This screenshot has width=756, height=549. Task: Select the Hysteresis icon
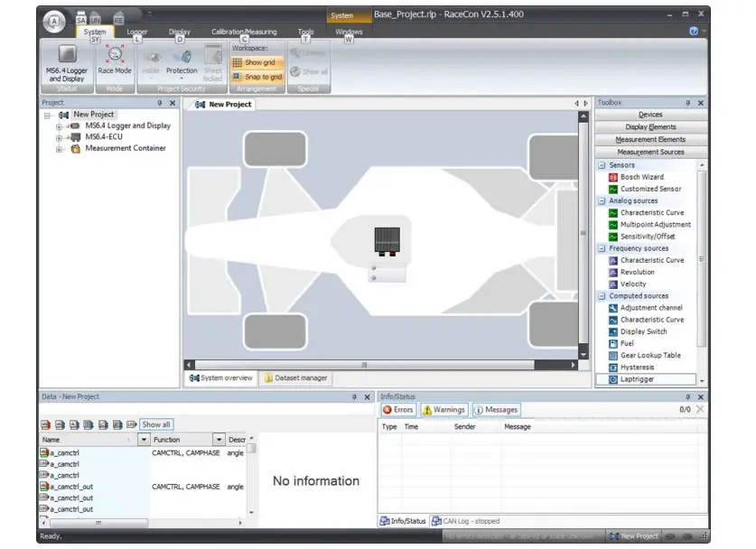click(612, 368)
